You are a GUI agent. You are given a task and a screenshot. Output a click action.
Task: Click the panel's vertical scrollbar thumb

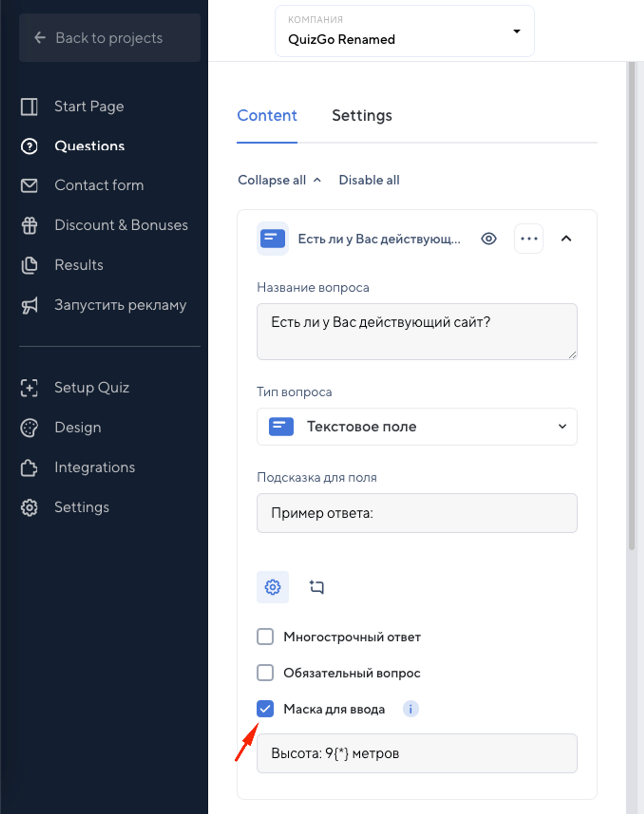pos(631,305)
